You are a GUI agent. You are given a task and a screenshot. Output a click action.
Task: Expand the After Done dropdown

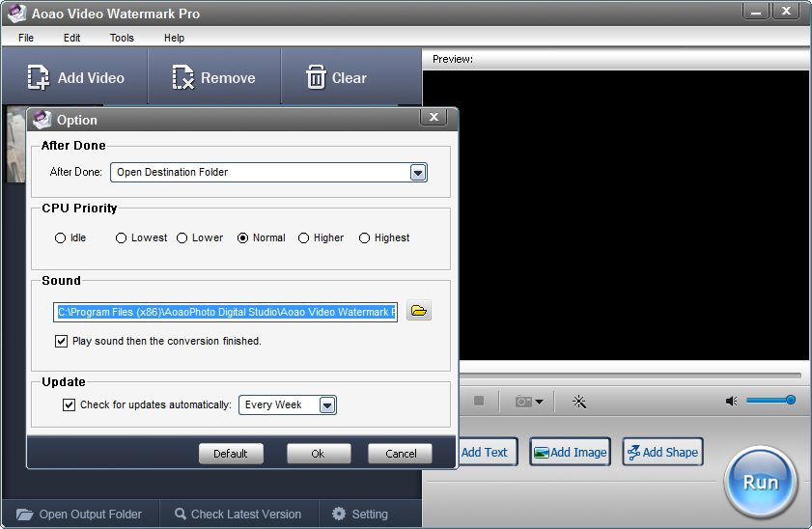coord(418,173)
